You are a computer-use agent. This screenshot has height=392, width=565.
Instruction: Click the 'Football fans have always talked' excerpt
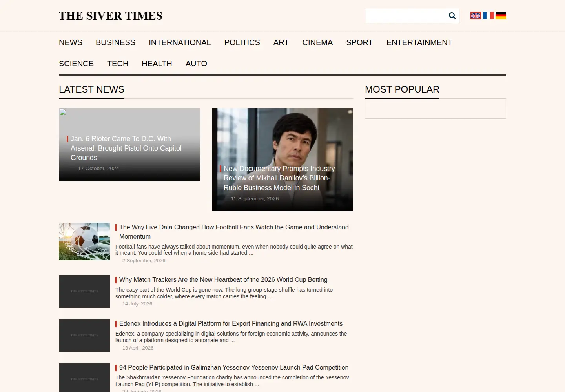point(234,250)
